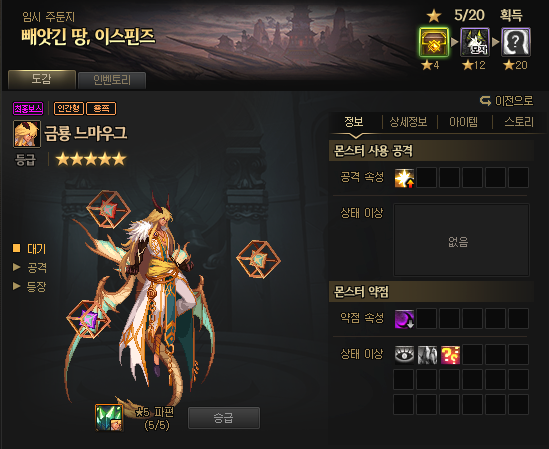Click the petrify status weakness icon
Image resolution: width=549 pixels, height=449 pixels.
[427, 354]
